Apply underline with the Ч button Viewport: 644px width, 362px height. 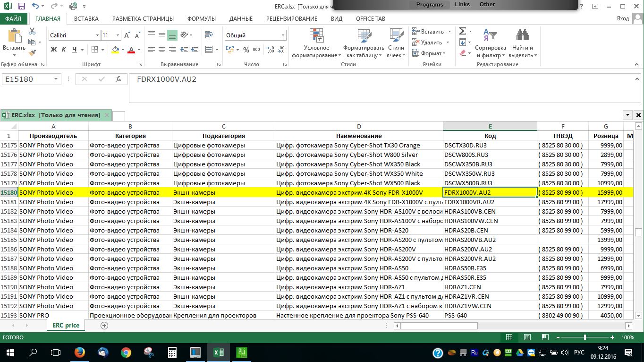point(75,50)
